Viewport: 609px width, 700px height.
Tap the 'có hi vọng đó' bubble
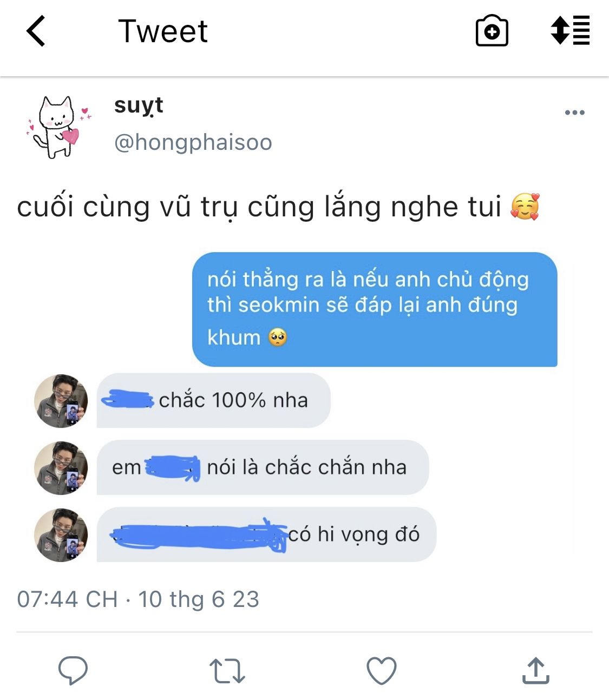266,534
